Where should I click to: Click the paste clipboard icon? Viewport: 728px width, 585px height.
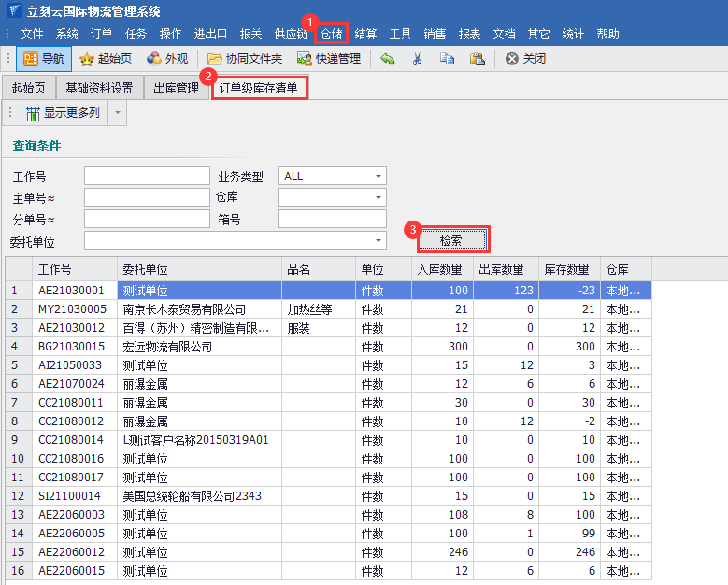coord(477,59)
